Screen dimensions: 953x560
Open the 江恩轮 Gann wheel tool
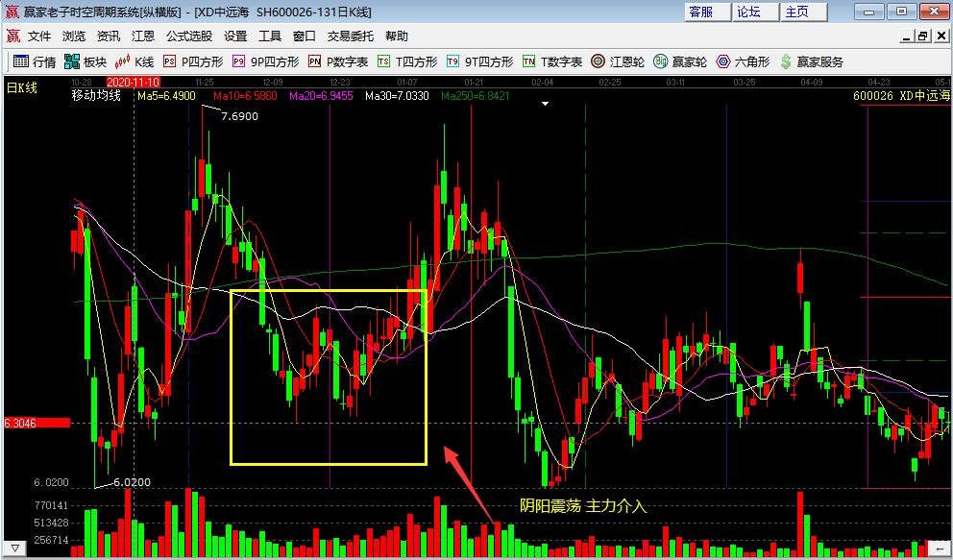(618, 61)
